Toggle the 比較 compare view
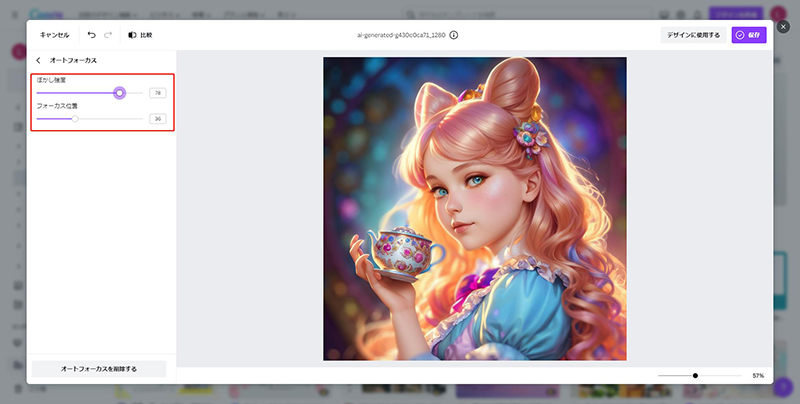800x404 pixels. pyautogui.click(x=140, y=34)
